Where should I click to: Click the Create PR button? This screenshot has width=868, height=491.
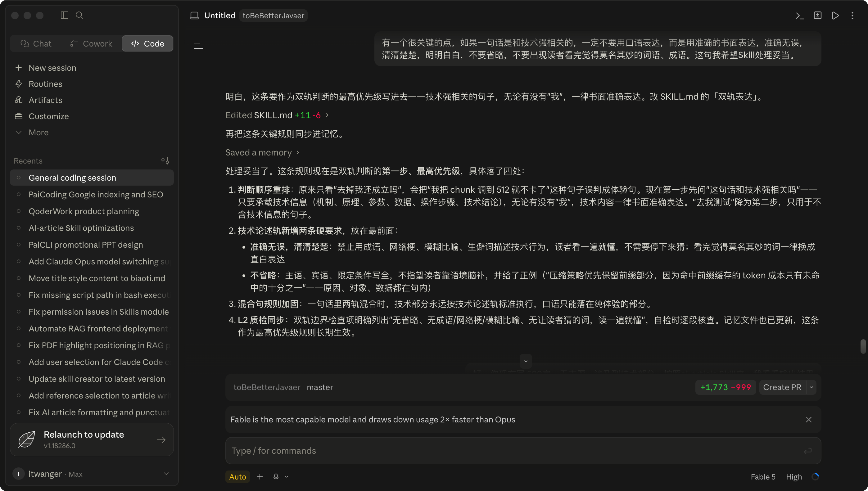click(782, 387)
